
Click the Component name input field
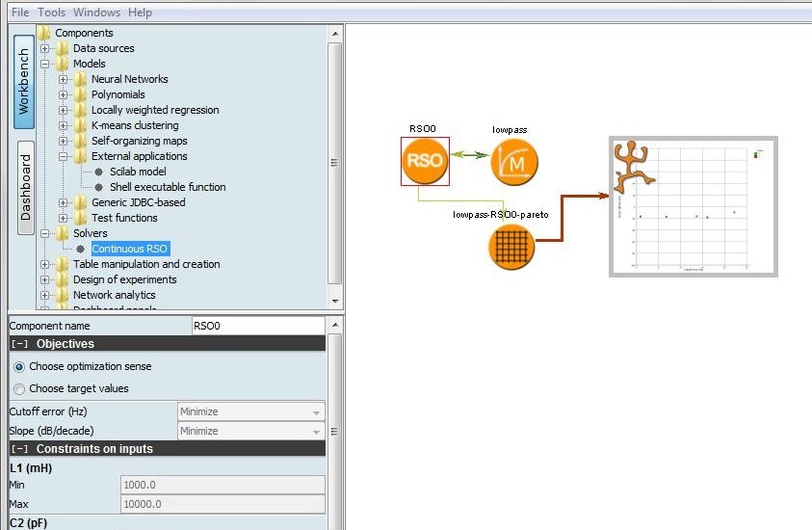[257, 326]
